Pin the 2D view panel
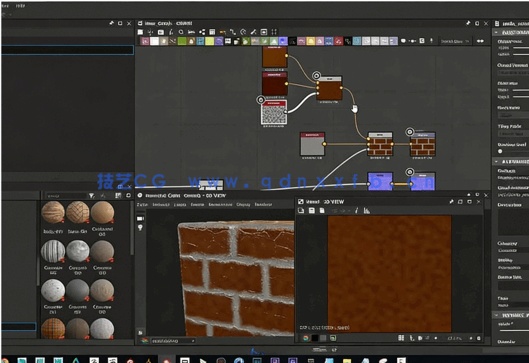The height and width of the screenshot is (363, 529). (x=451, y=201)
